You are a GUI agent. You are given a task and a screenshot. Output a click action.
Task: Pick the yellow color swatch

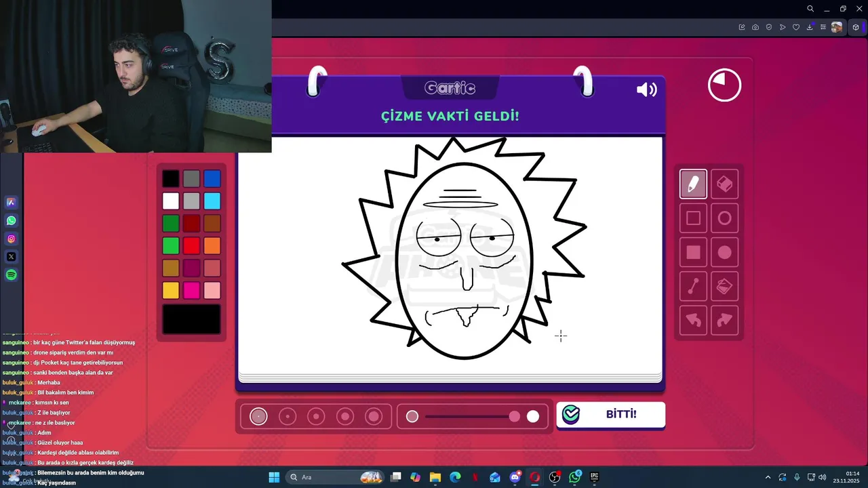(171, 291)
